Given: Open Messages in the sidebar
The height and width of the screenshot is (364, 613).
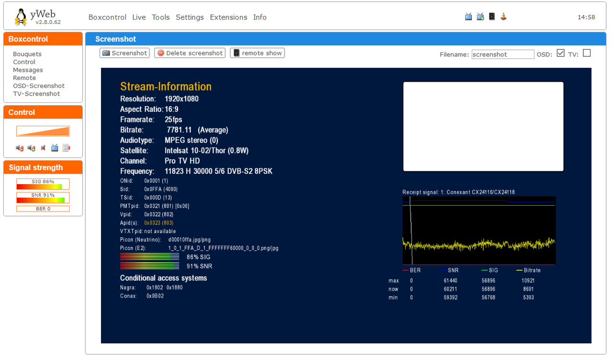Looking at the screenshot, I should click(x=28, y=70).
